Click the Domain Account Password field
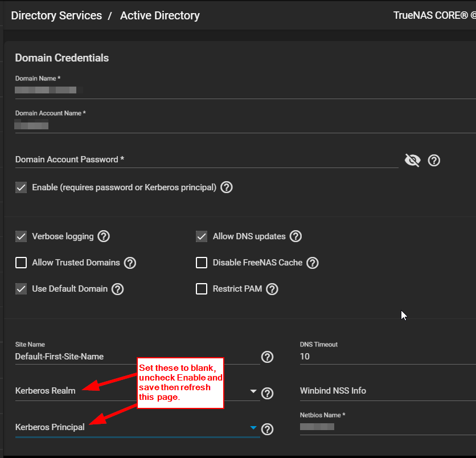This screenshot has height=458, width=476. click(x=205, y=160)
